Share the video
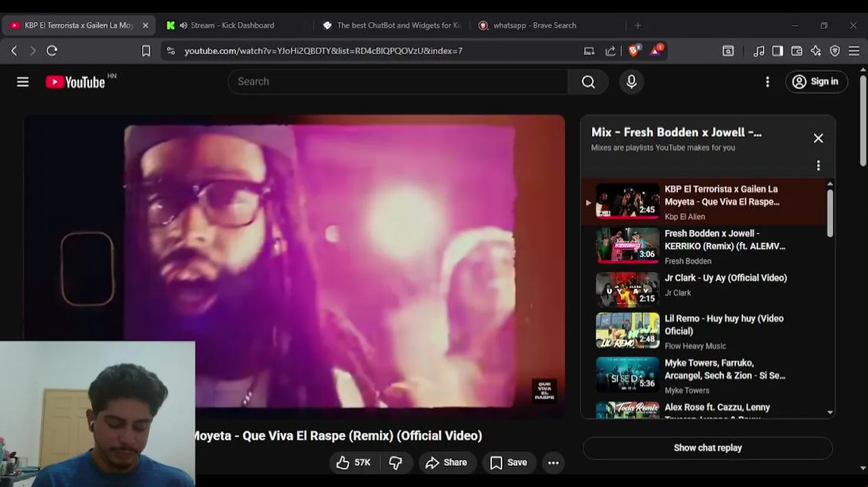This screenshot has width=868, height=487. (x=446, y=463)
